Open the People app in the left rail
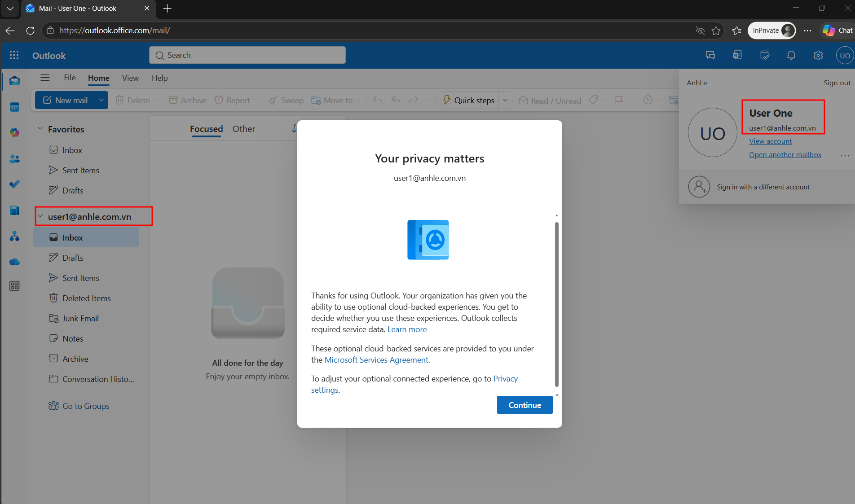The width and height of the screenshot is (855, 504). click(14, 158)
